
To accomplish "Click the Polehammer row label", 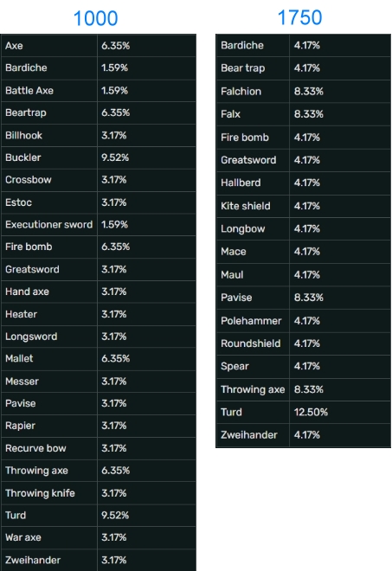I will pyautogui.click(x=251, y=321).
